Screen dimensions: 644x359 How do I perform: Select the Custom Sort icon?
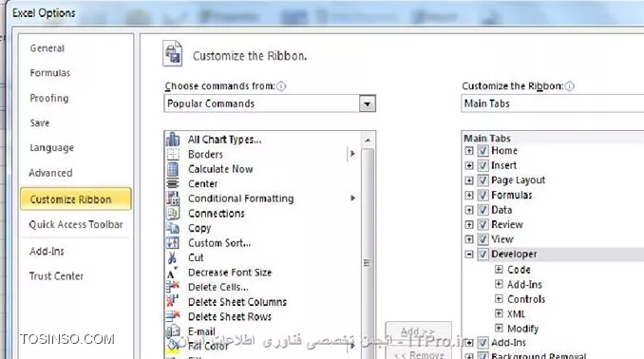click(173, 243)
